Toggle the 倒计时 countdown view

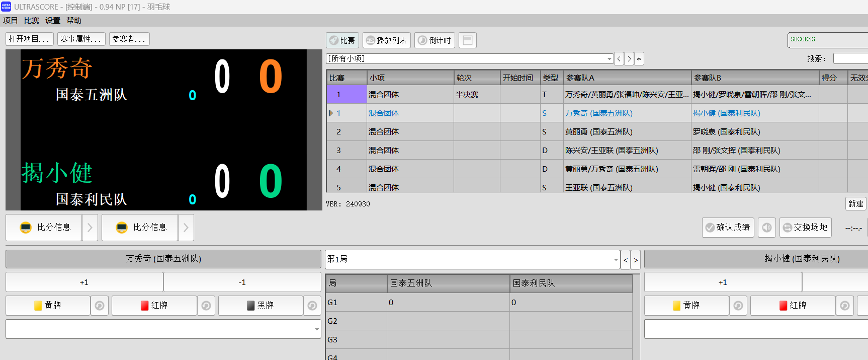click(435, 40)
